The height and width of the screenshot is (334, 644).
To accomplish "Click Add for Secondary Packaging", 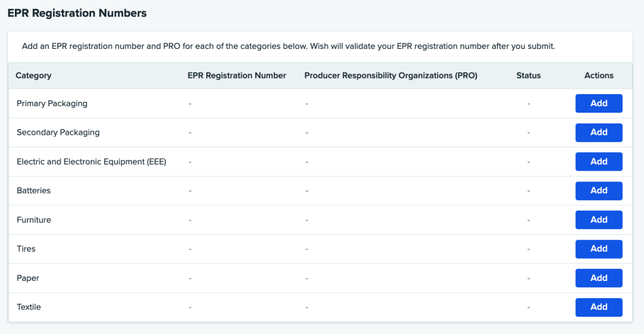I will click(x=599, y=132).
